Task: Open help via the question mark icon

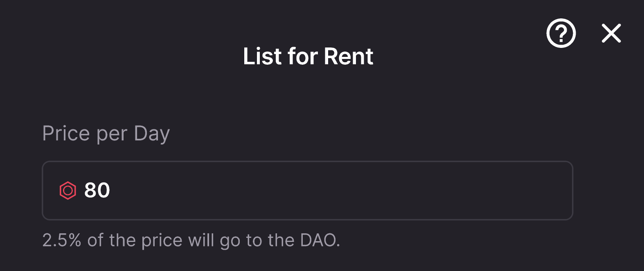Action: click(561, 33)
